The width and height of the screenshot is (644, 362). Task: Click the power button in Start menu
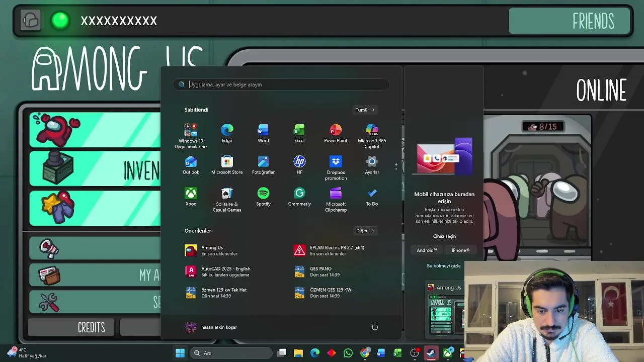[375, 327]
